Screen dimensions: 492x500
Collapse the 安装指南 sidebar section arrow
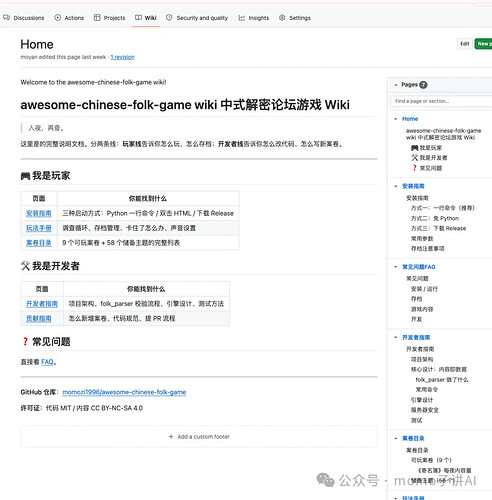[x=396, y=186]
